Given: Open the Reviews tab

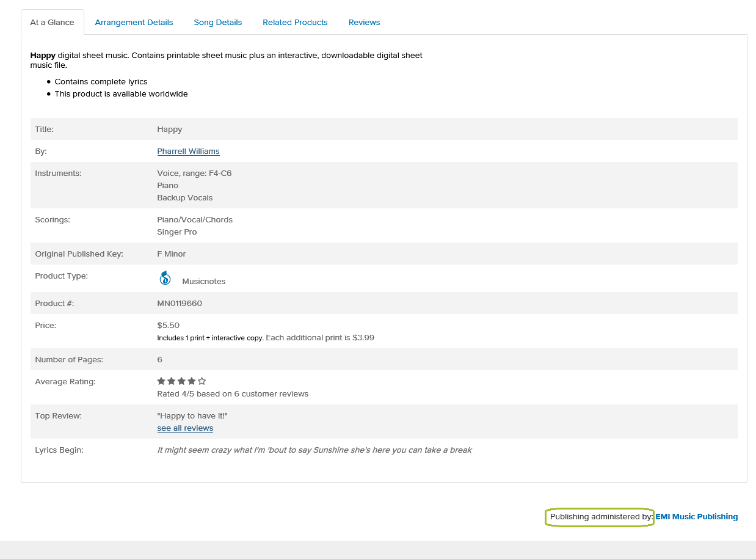Looking at the screenshot, I should [365, 23].
